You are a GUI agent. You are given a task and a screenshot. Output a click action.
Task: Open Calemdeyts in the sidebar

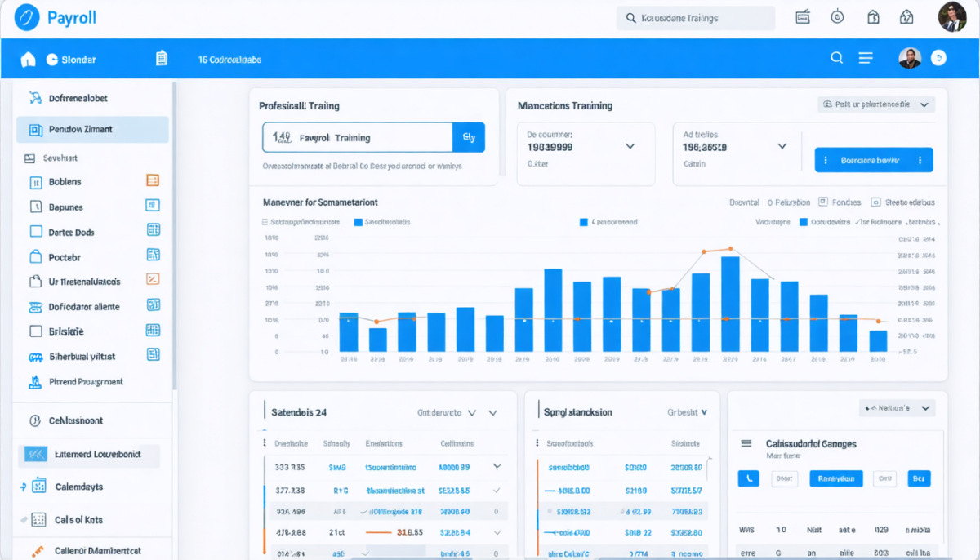(79, 487)
